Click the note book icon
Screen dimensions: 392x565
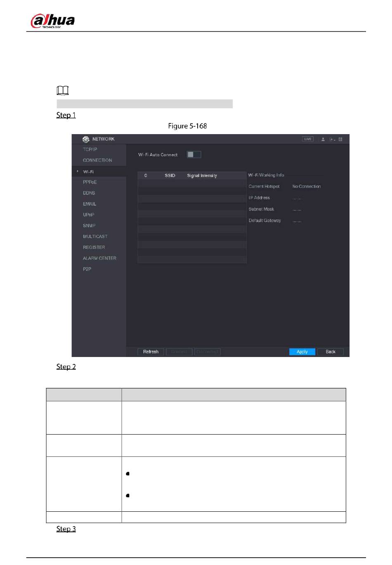[63, 90]
